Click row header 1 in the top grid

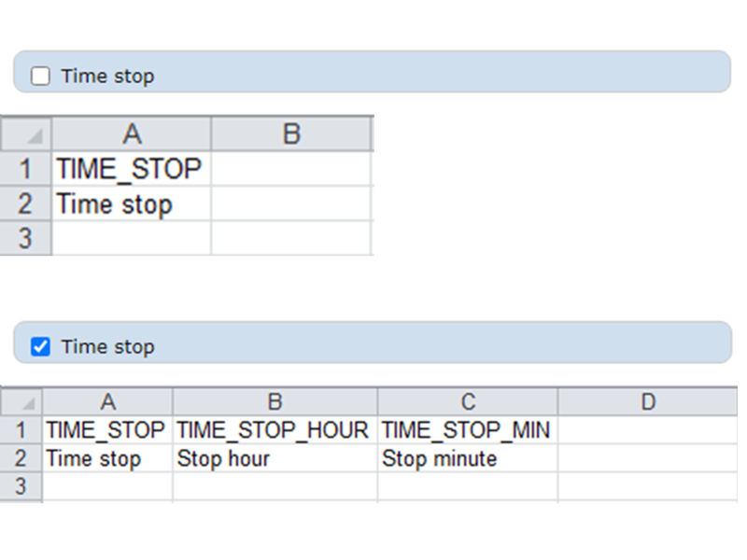click(x=25, y=169)
